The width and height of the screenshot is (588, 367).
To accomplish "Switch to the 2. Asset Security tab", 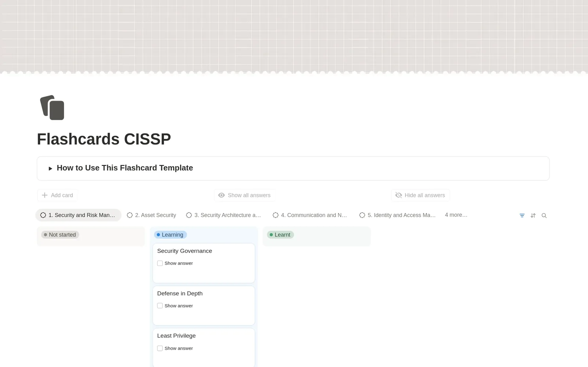I will click(x=151, y=215).
